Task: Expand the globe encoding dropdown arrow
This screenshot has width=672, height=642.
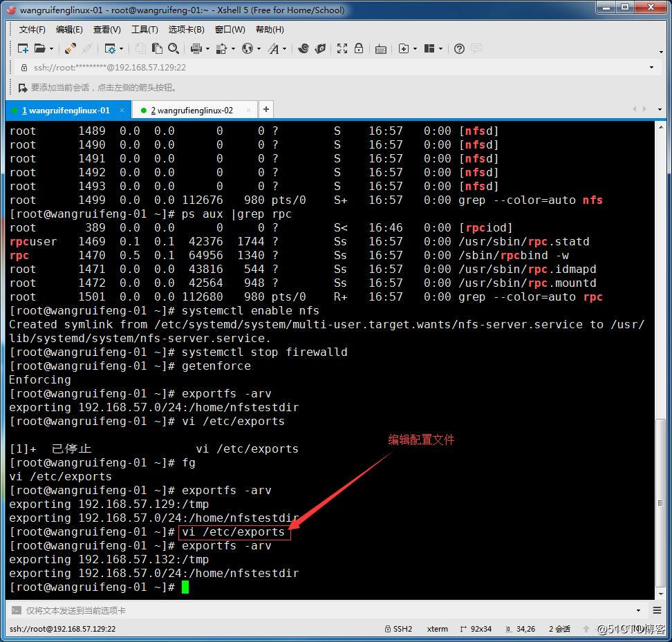Action: (x=259, y=49)
